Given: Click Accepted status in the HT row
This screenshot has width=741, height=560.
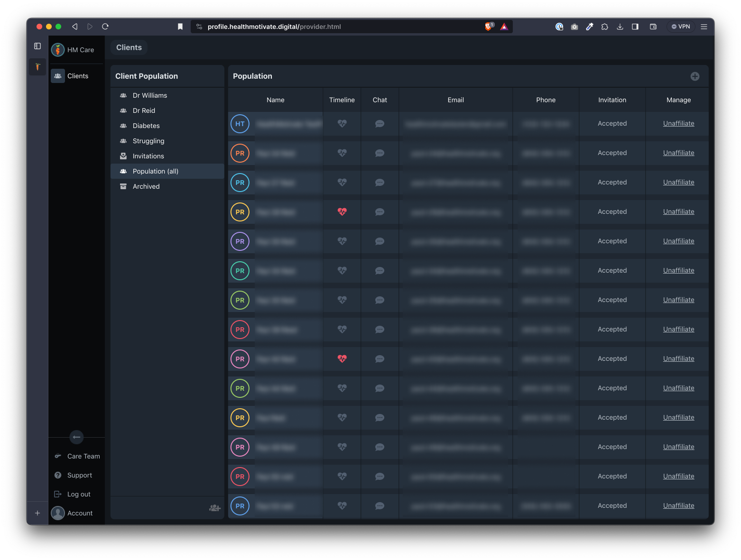Looking at the screenshot, I should [612, 123].
